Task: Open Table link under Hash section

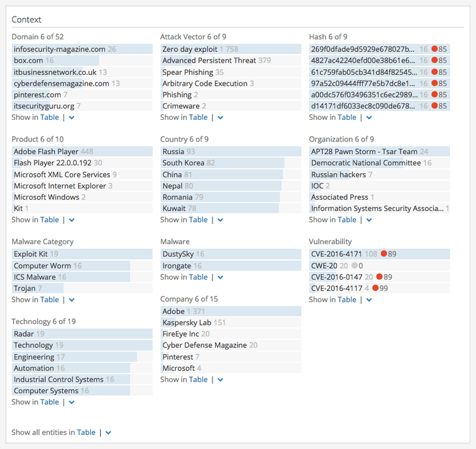Action: 347,117
